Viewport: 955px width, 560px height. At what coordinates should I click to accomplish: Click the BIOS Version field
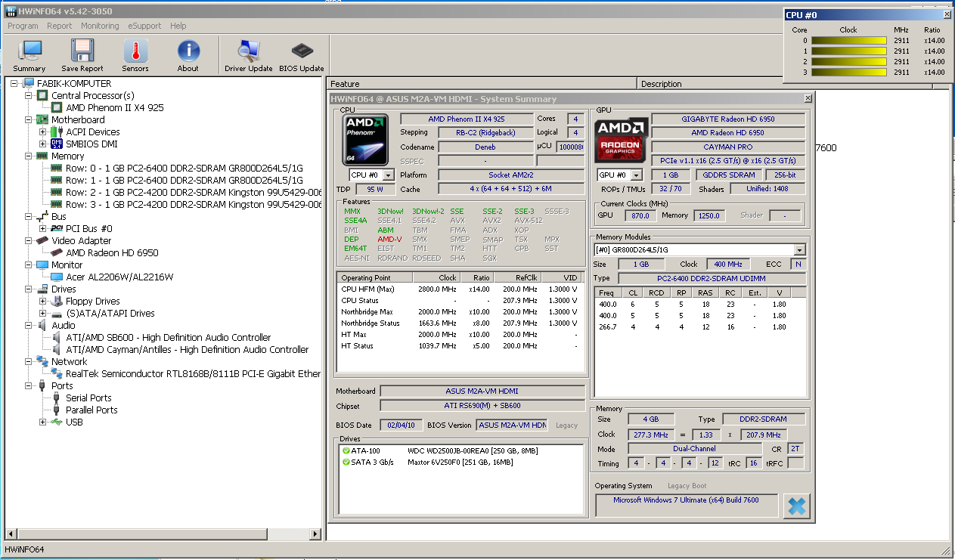coord(513,425)
